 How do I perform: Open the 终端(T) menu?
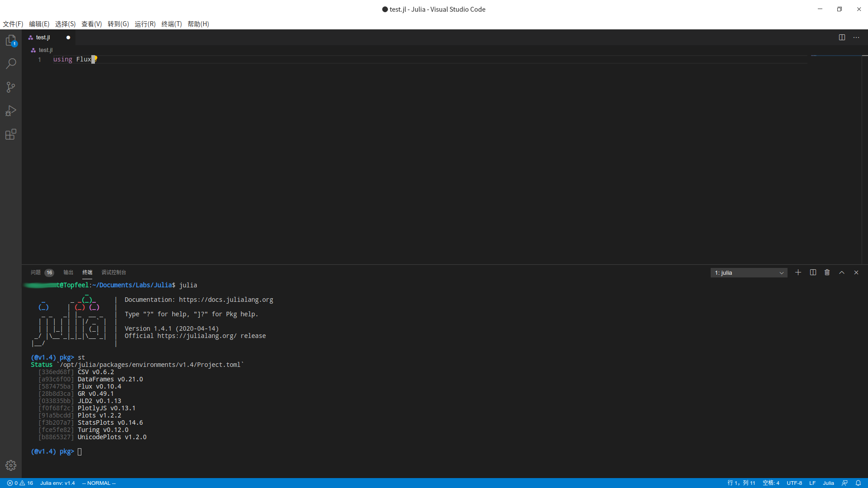(x=171, y=24)
